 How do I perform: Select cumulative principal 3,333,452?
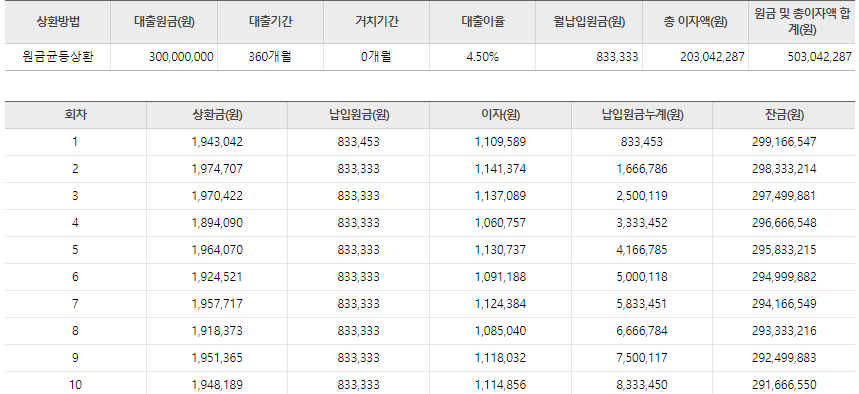[642, 223]
